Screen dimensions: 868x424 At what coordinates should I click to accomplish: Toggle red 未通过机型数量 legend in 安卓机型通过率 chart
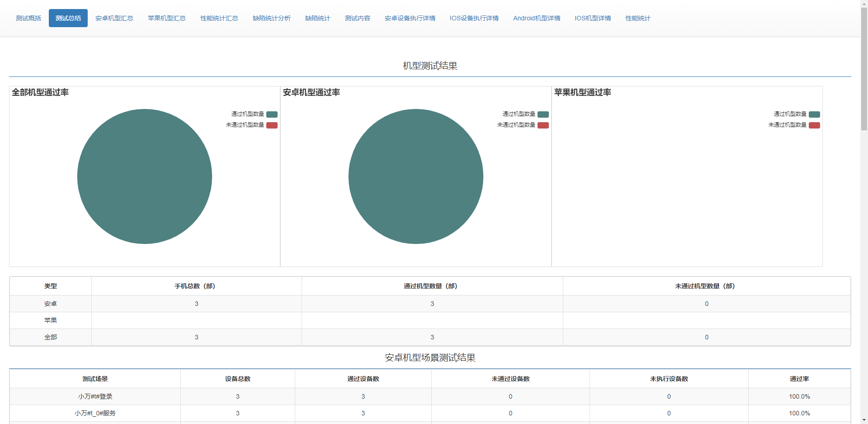coord(543,125)
